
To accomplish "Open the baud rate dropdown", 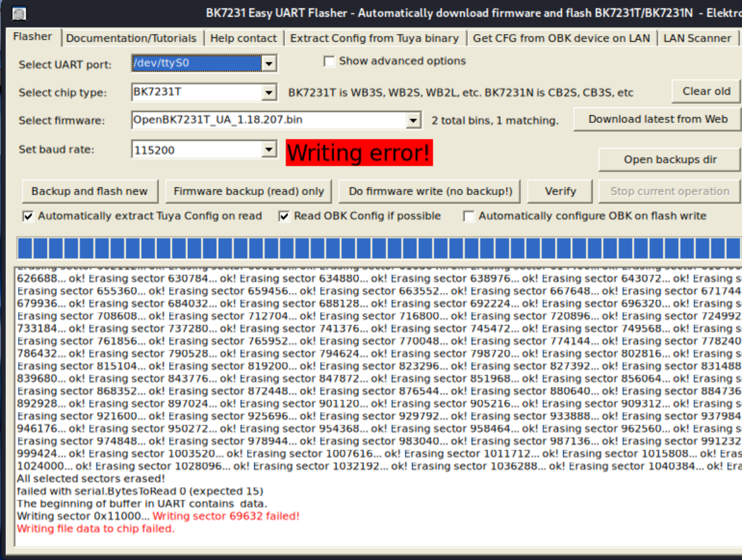I will (270, 150).
